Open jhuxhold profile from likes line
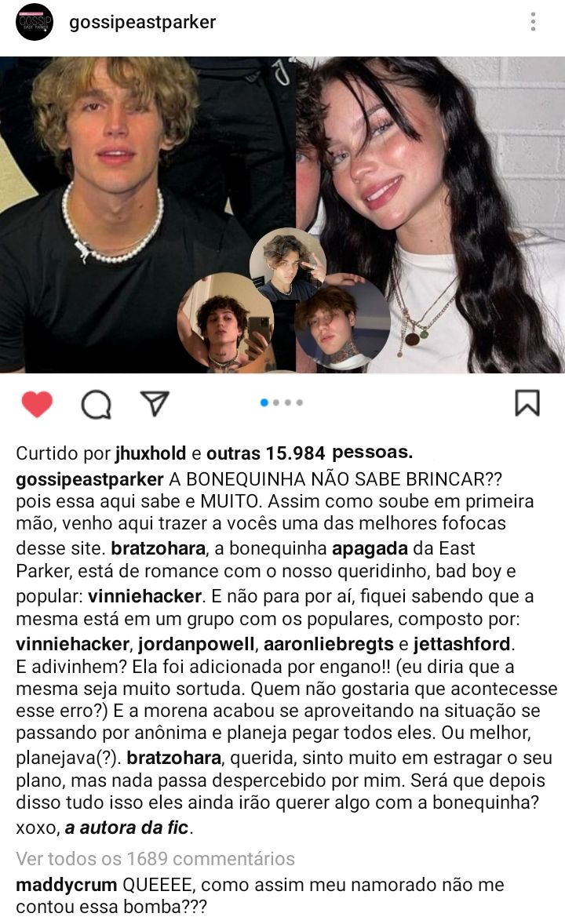565x924 pixels. point(151,453)
